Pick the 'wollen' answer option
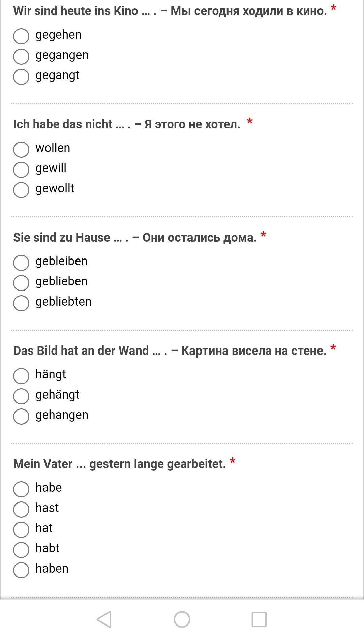The height and width of the screenshot is (640, 364). 21,149
